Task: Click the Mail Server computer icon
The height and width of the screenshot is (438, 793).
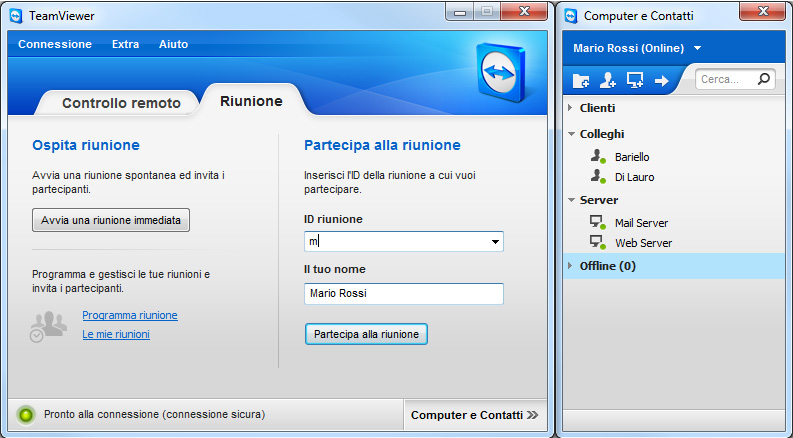Action: pos(597,223)
